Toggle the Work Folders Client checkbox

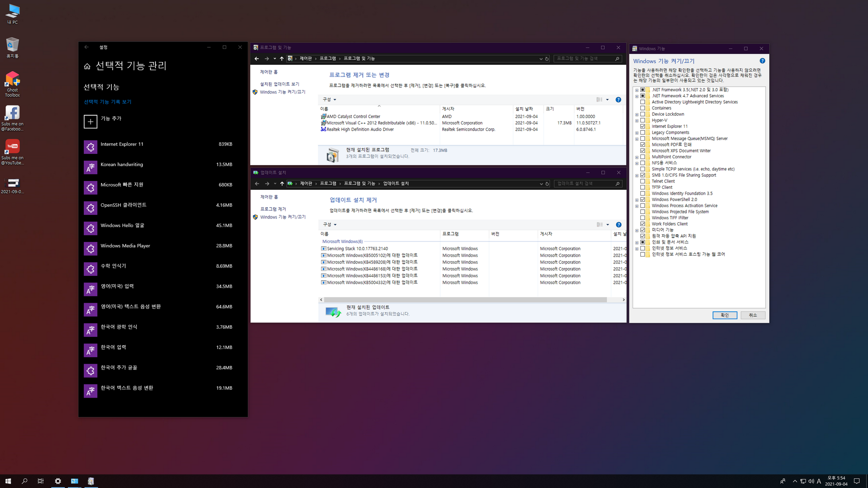tap(643, 224)
